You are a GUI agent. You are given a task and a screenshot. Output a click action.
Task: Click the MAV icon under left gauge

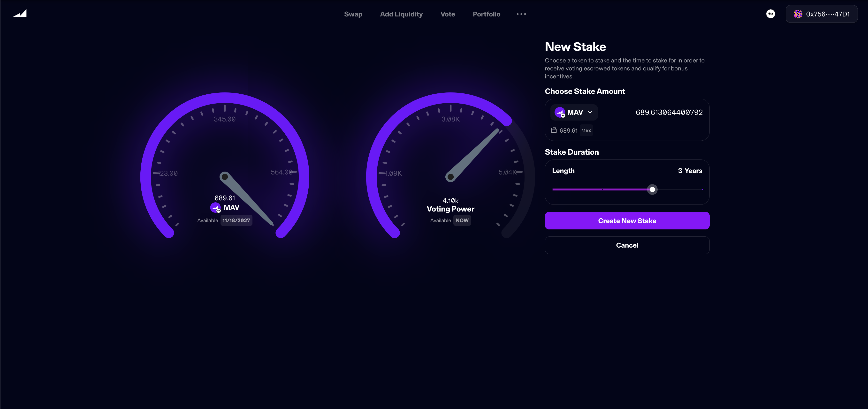tap(215, 208)
